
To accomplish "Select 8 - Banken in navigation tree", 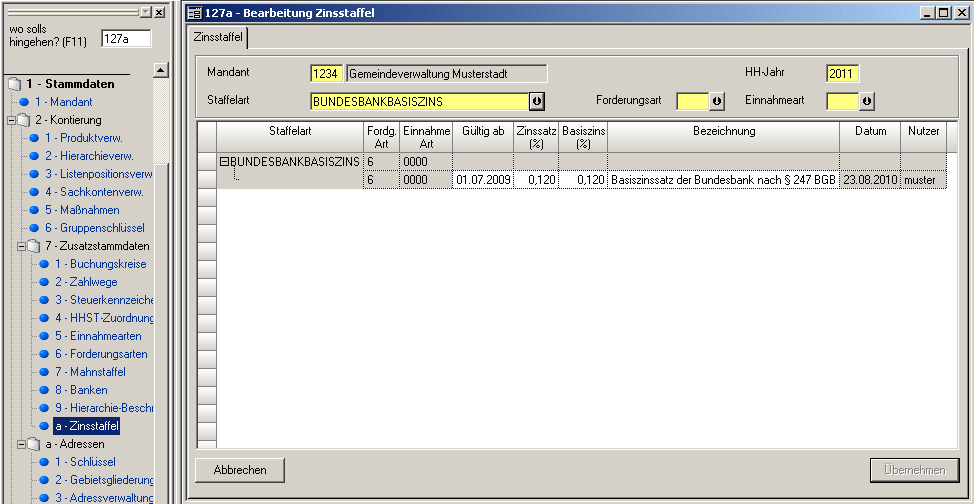I will [x=81, y=390].
